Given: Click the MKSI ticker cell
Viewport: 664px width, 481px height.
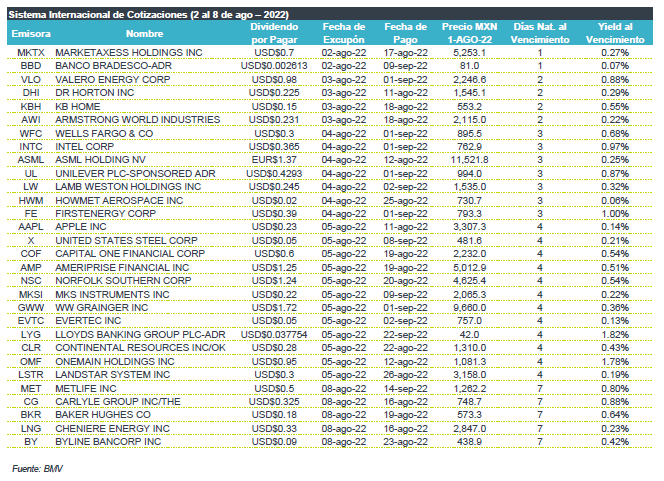Looking at the screenshot, I should 31,294.
